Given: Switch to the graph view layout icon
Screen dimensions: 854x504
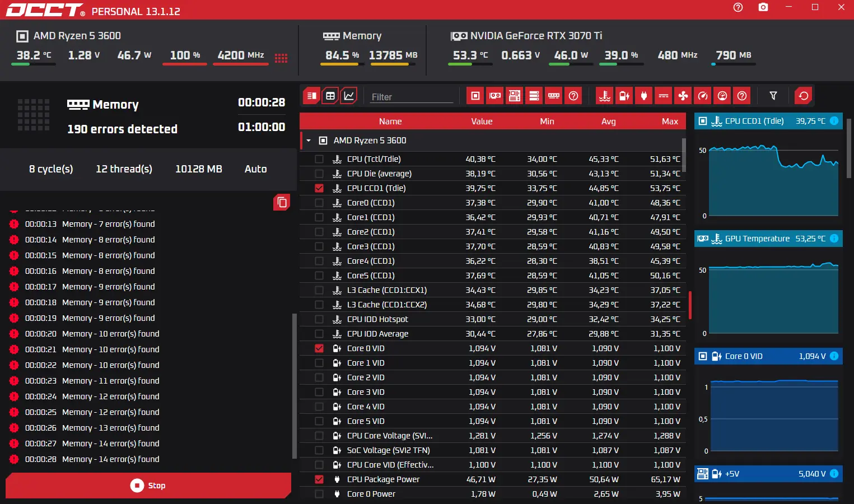Looking at the screenshot, I should point(349,96).
